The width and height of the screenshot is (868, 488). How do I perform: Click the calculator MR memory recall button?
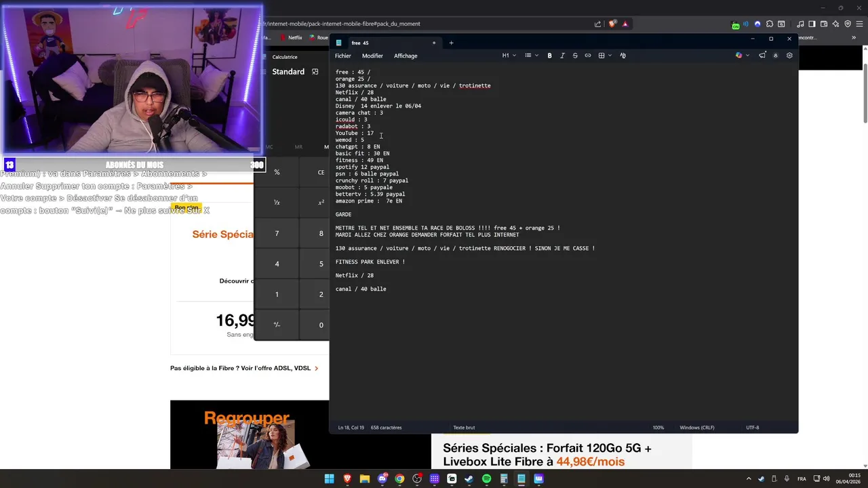click(x=298, y=147)
